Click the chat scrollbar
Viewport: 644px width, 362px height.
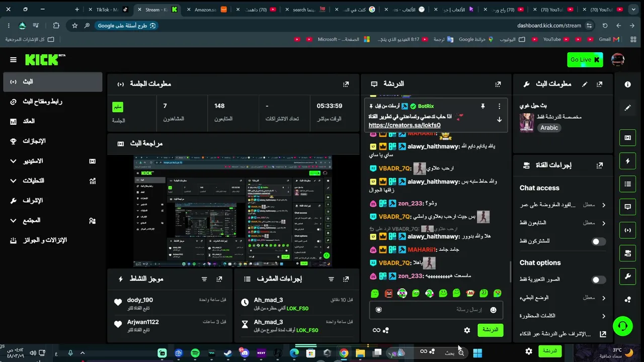pos(510,271)
